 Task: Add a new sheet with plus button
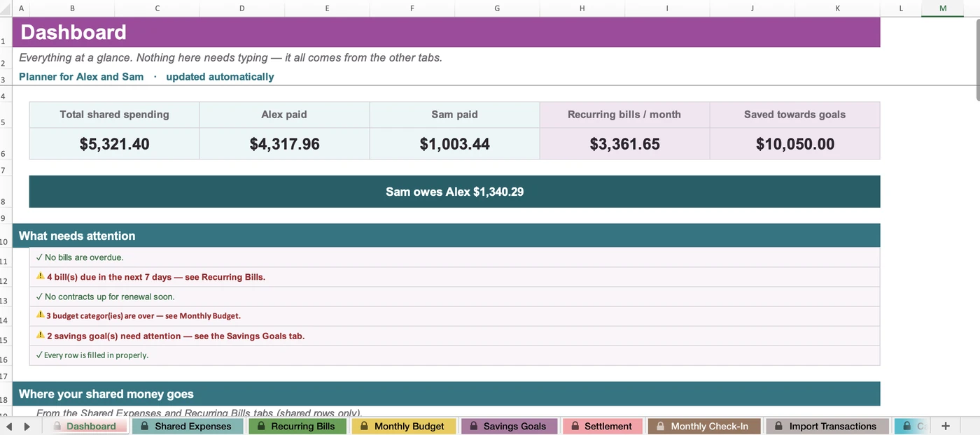pos(946,426)
